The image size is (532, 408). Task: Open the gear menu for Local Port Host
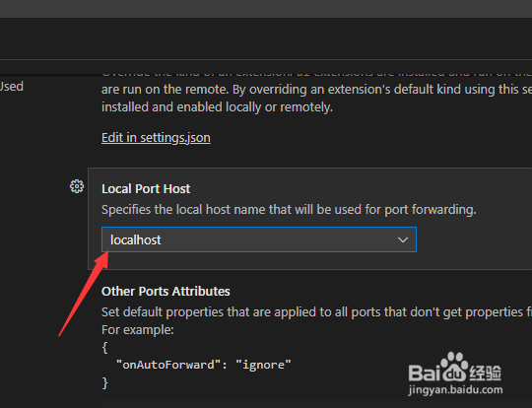coord(77,186)
